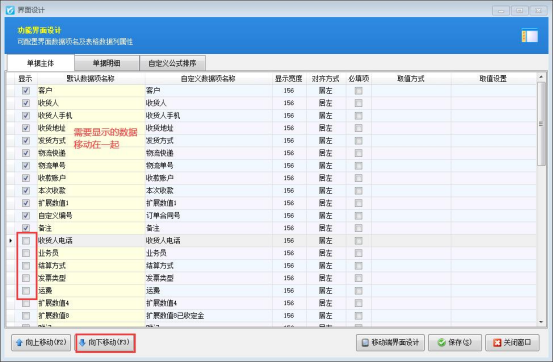Tick the 必填项 checkbox for 收货地址
The height and width of the screenshot is (362, 554).
[359, 128]
